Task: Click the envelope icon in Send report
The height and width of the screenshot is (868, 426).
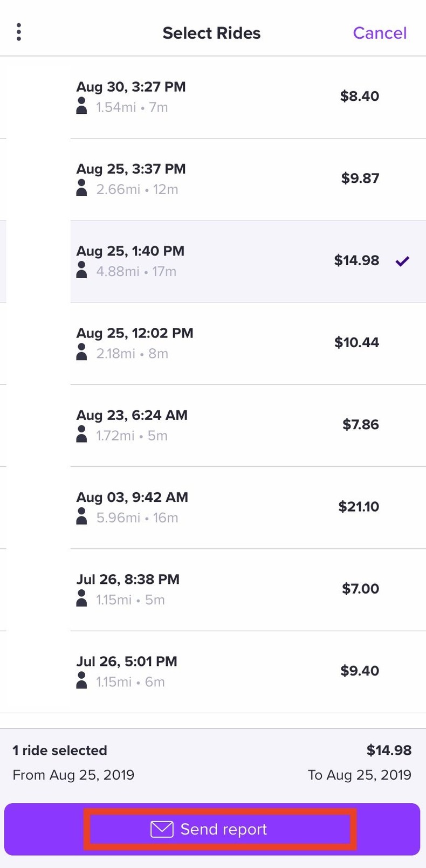Action: [x=162, y=829]
